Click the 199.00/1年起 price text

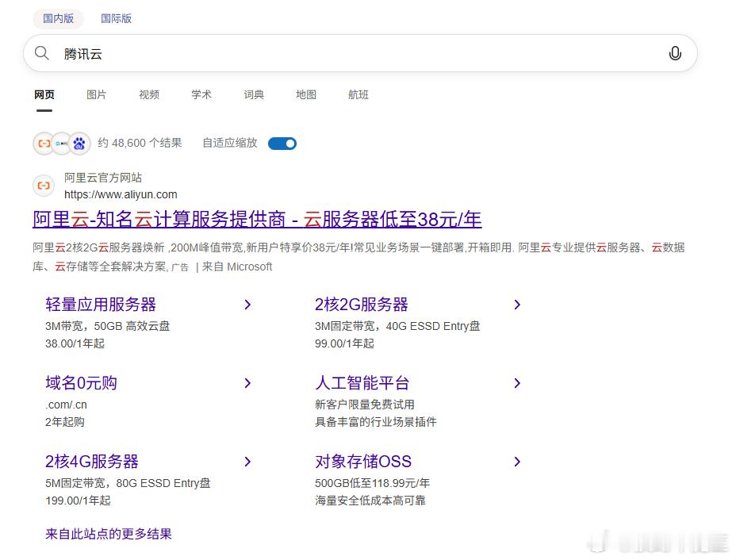coord(78,501)
